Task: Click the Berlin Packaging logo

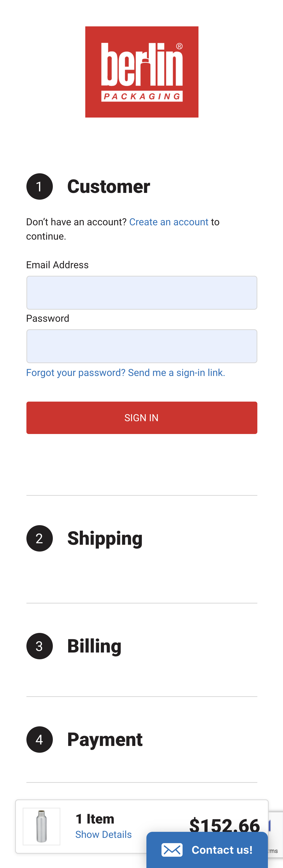Action: click(142, 72)
